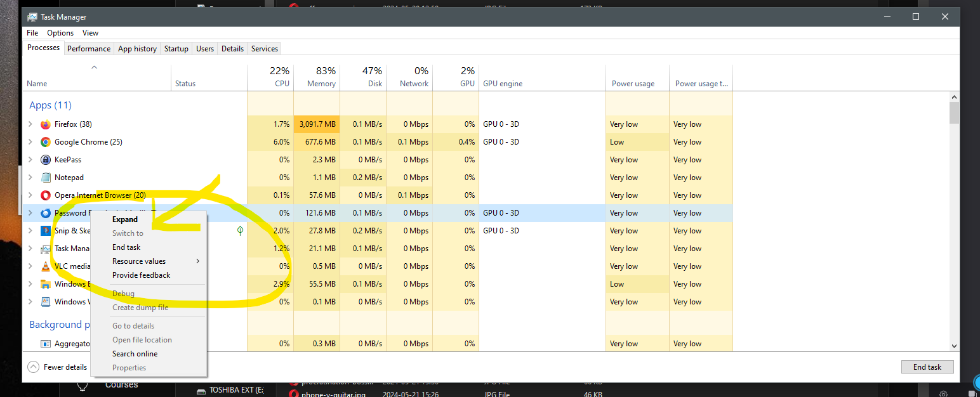Choose Expand in the context menu
Image resolution: width=980 pixels, height=397 pixels.
click(149, 219)
